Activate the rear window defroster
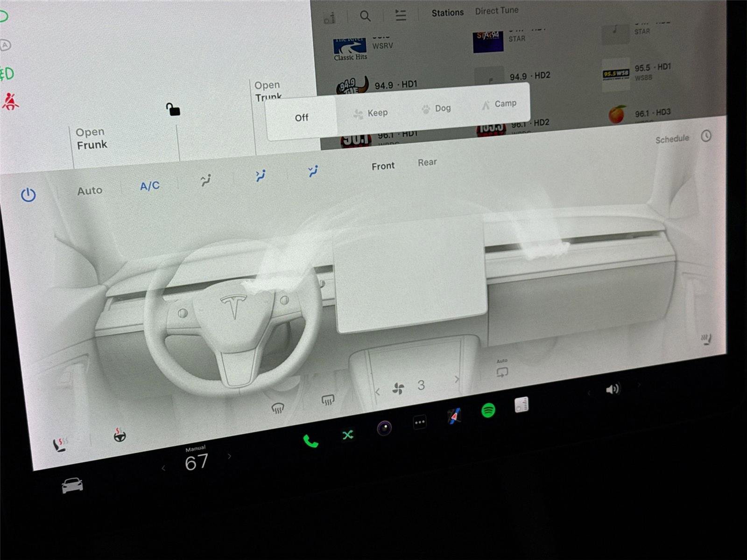The width and height of the screenshot is (747, 560). [328, 399]
